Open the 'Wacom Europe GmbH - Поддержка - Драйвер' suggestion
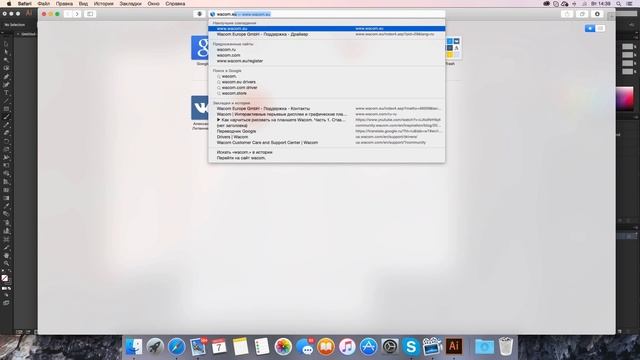 point(327,34)
